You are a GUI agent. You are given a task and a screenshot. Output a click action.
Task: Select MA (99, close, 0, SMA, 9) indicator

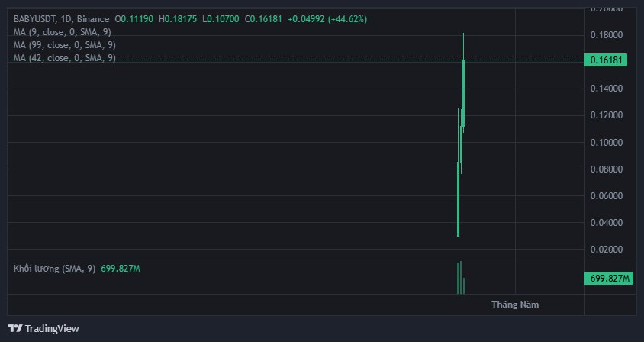pos(65,45)
